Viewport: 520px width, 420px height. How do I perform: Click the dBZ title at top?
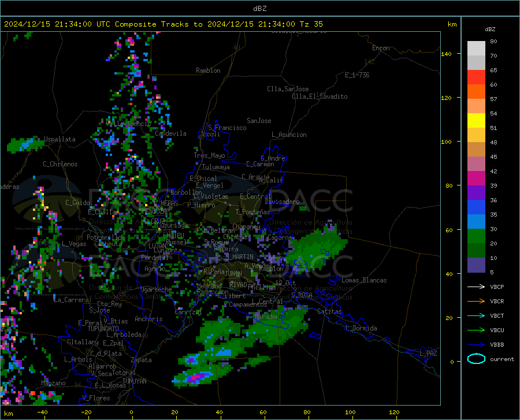click(259, 9)
